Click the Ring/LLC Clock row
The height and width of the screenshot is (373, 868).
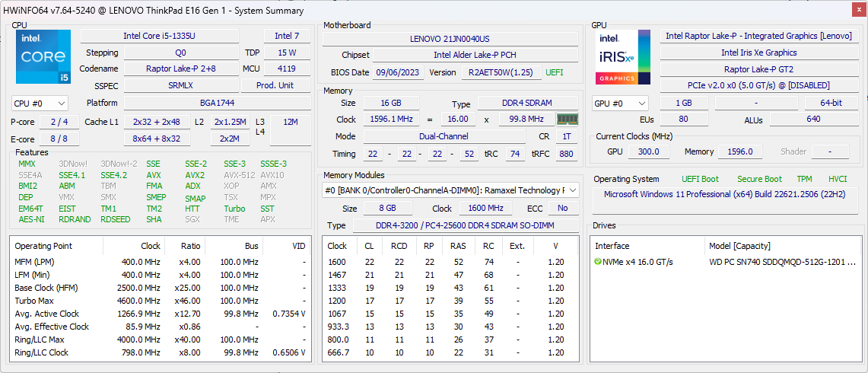click(160, 352)
